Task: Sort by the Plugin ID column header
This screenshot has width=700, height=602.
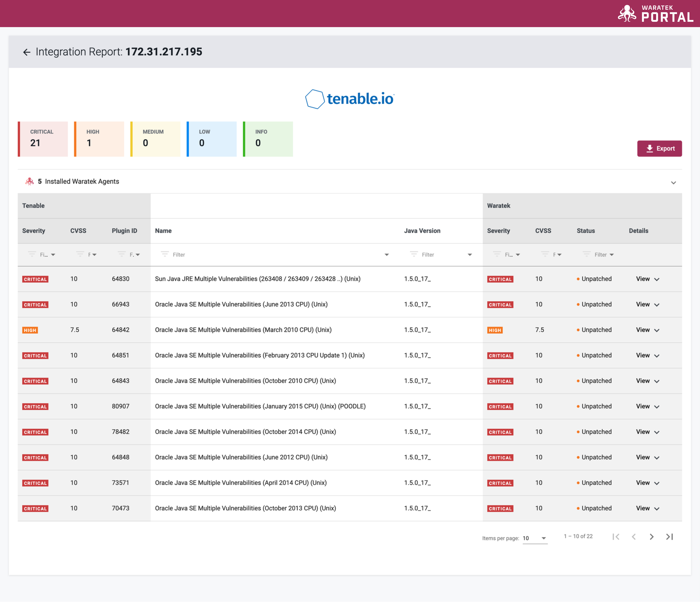Action: click(x=124, y=231)
